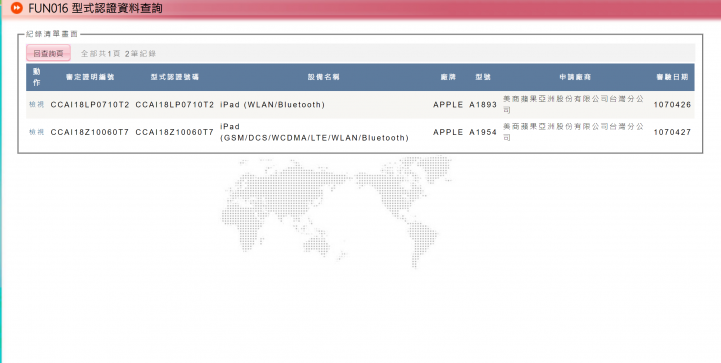
Task: Click the 設備名稱 column header
Action: (324, 77)
